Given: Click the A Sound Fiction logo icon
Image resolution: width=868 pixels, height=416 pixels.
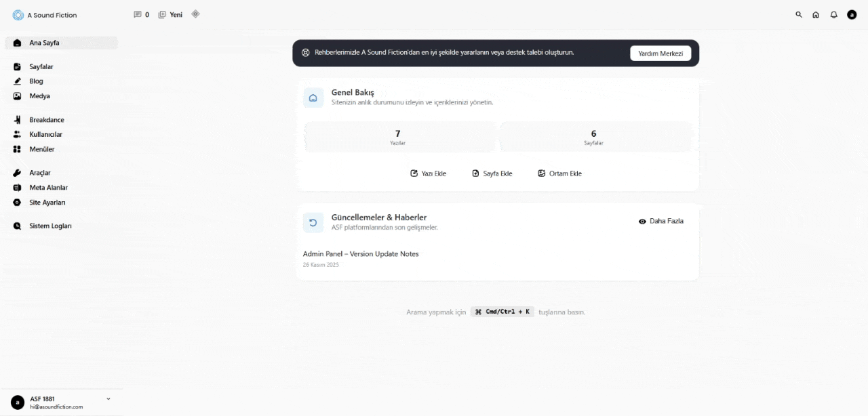Looking at the screenshot, I should [x=18, y=15].
